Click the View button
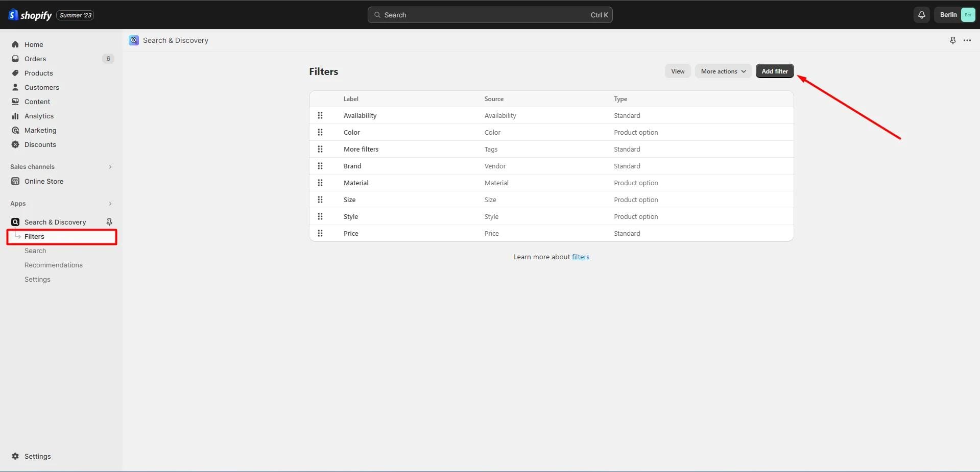The height and width of the screenshot is (472, 980). point(677,71)
